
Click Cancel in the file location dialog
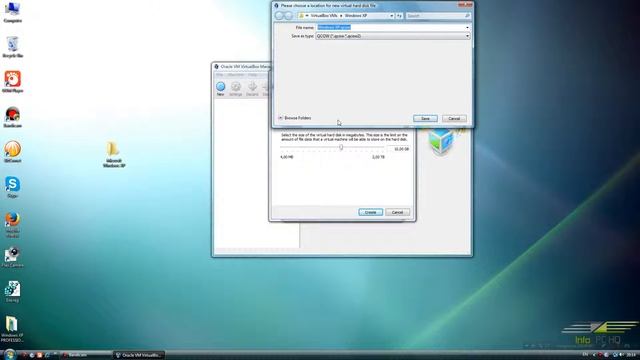coord(454,118)
